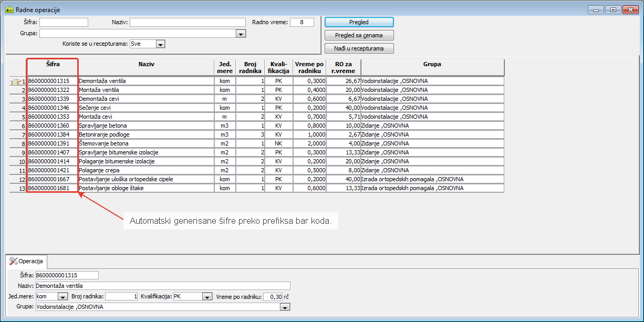Expand the Koriste se u recepturama dropdown
Screen dimensions: 644x322
(160, 44)
